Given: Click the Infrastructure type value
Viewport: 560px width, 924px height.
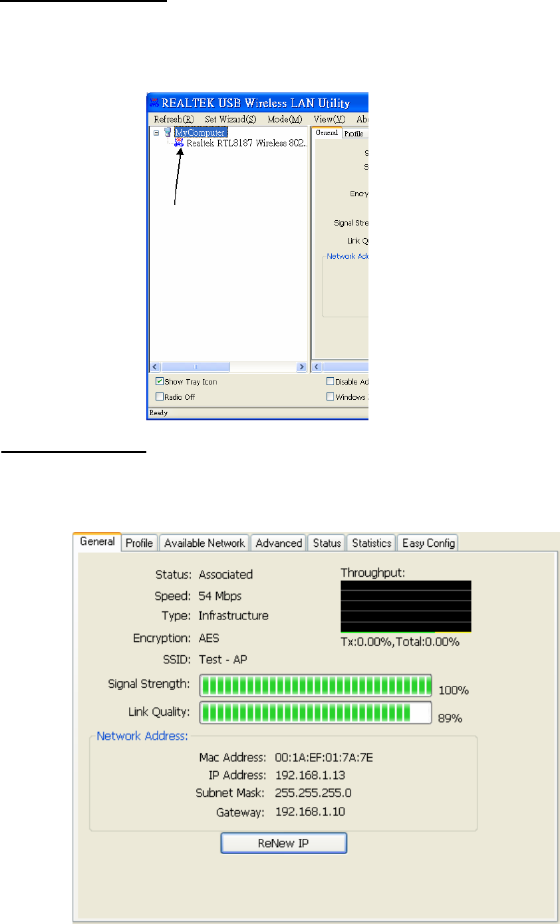Looking at the screenshot, I should (x=233, y=615).
